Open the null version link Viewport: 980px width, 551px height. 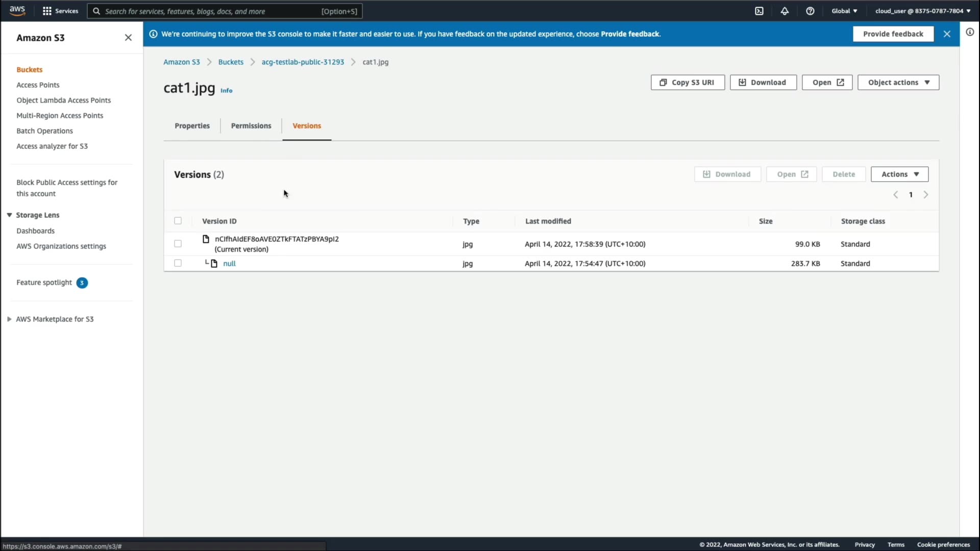tap(229, 264)
